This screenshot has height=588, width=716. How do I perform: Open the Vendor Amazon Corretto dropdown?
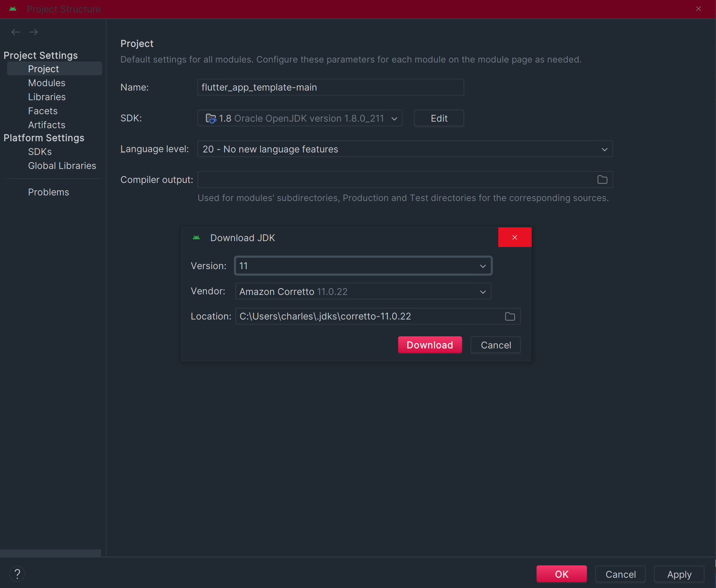coord(363,291)
